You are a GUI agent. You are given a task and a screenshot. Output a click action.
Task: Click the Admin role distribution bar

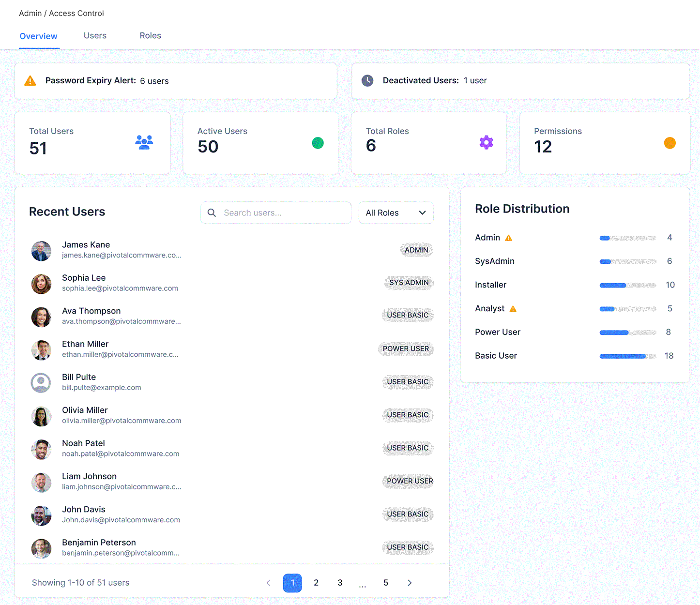pos(628,238)
